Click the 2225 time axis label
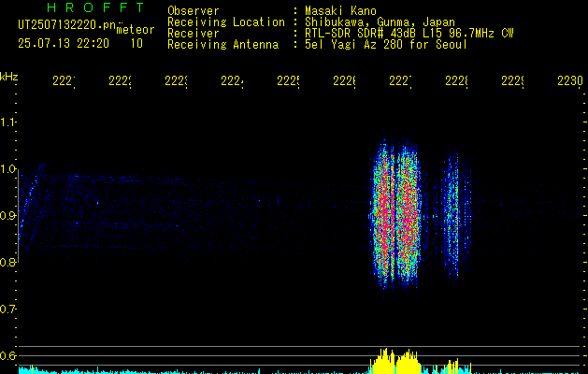This screenshot has height=374, width=588. pos(288,81)
